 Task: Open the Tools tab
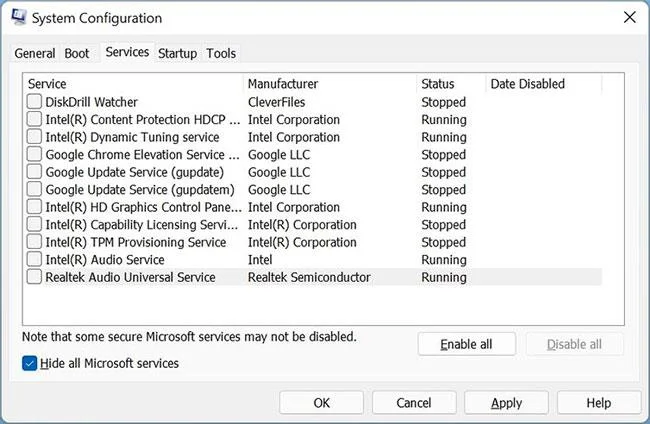point(221,53)
